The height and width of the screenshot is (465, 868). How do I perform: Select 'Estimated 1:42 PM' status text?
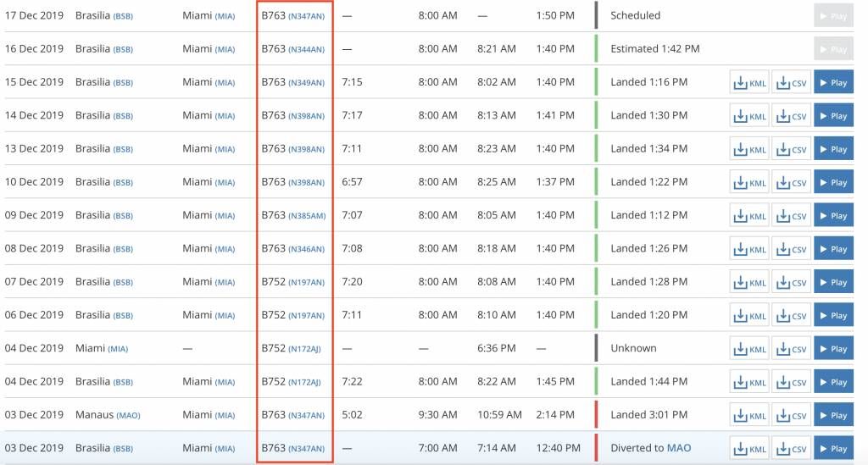tap(655, 48)
